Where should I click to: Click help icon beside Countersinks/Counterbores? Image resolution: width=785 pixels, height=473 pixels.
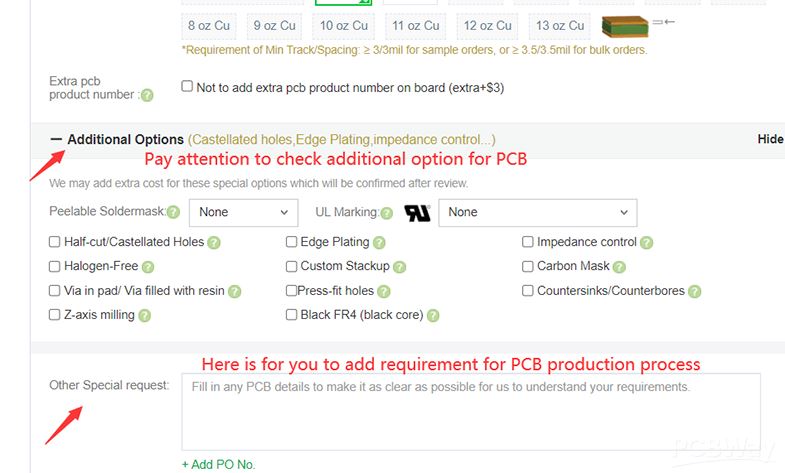[x=695, y=292]
